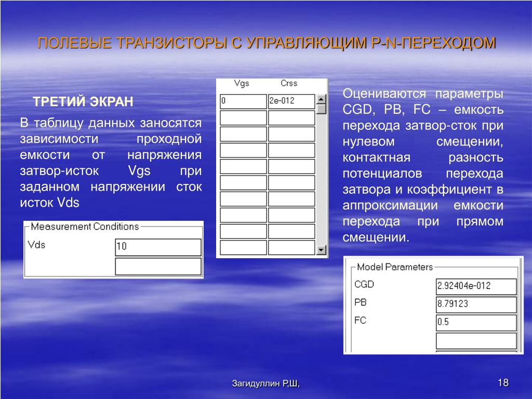Click the empty Crss cell in the second row
The width and height of the screenshot is (532, 399).
tap(291, 118)
